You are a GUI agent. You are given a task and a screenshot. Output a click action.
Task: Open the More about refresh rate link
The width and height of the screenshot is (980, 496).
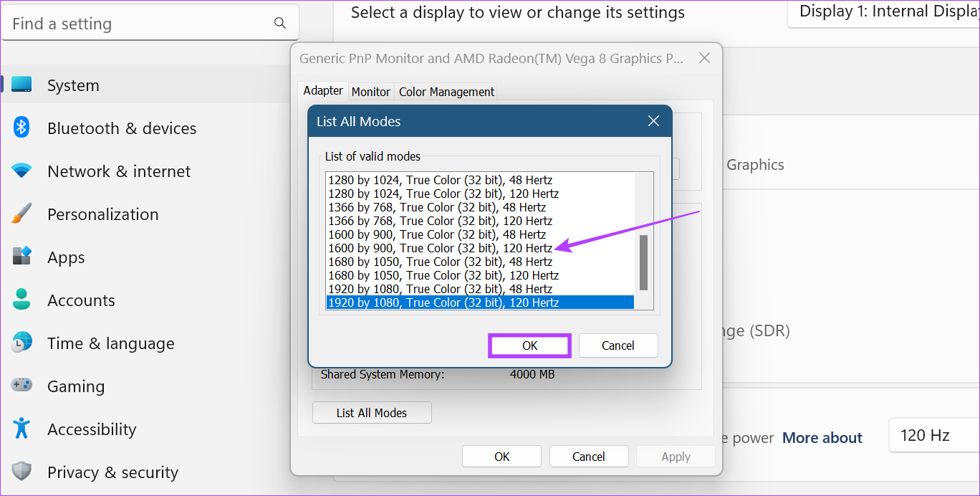pos(822,437)
